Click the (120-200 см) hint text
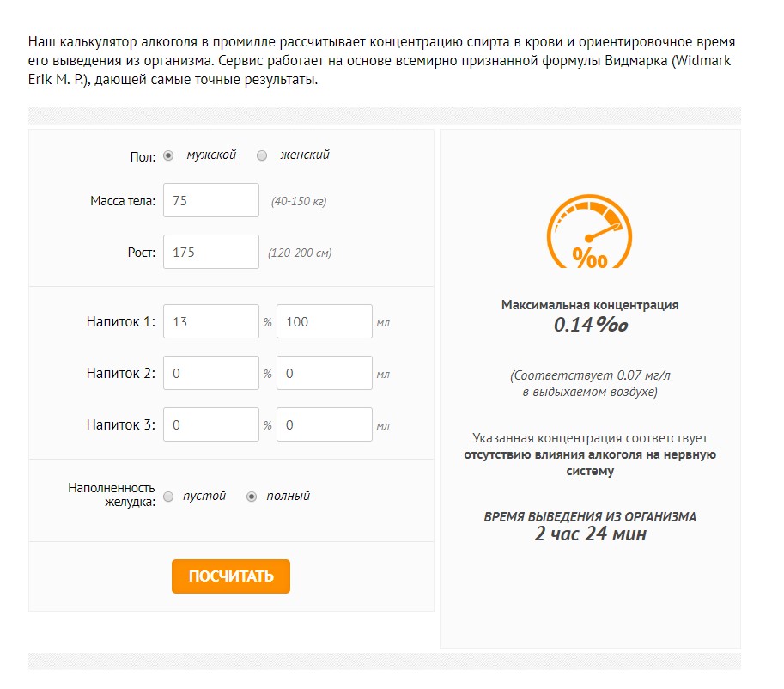784x689 pixels. pos(300,253)
